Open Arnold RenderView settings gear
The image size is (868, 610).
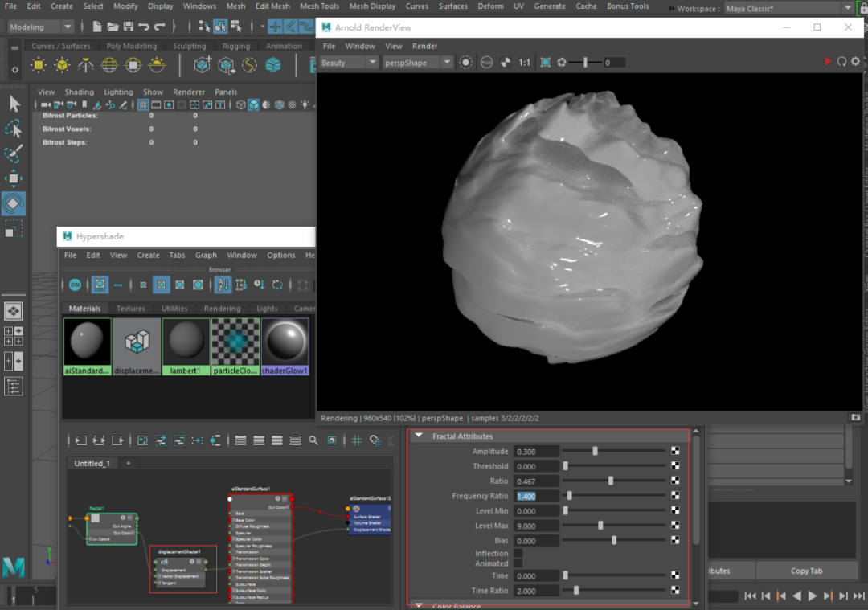tap(855, 62)
